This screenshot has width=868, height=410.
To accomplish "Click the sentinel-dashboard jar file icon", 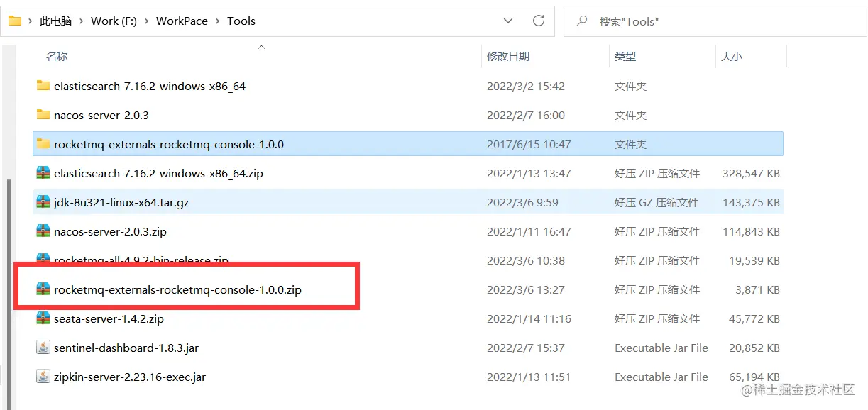I will click(x=43, y=348).
